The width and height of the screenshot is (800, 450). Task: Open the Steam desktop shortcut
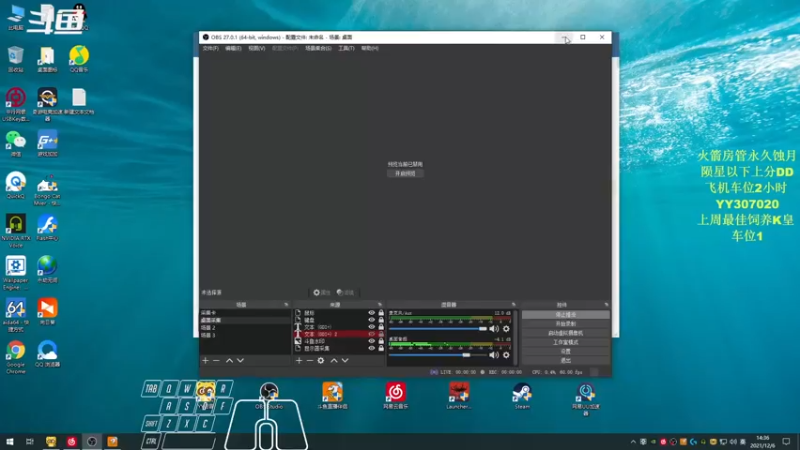[522, 396]
